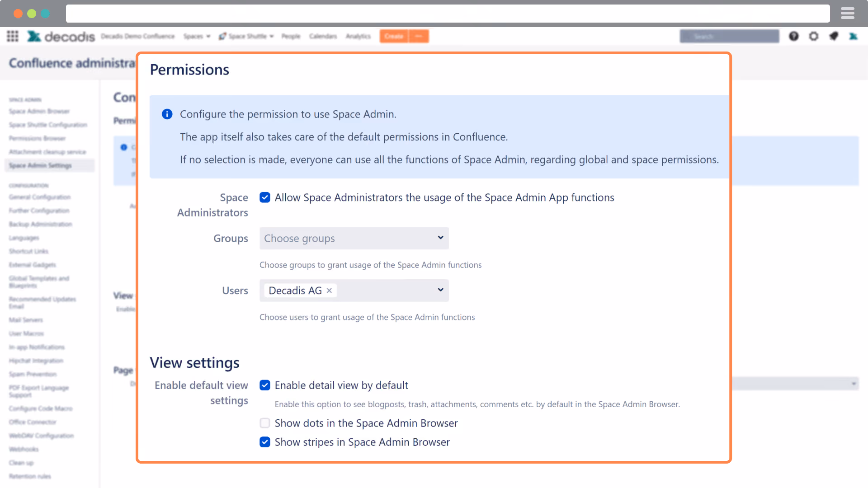The image size is (868, 488).
Task: Open Space Admin Browser in sidebar
Action: (39, 111)
